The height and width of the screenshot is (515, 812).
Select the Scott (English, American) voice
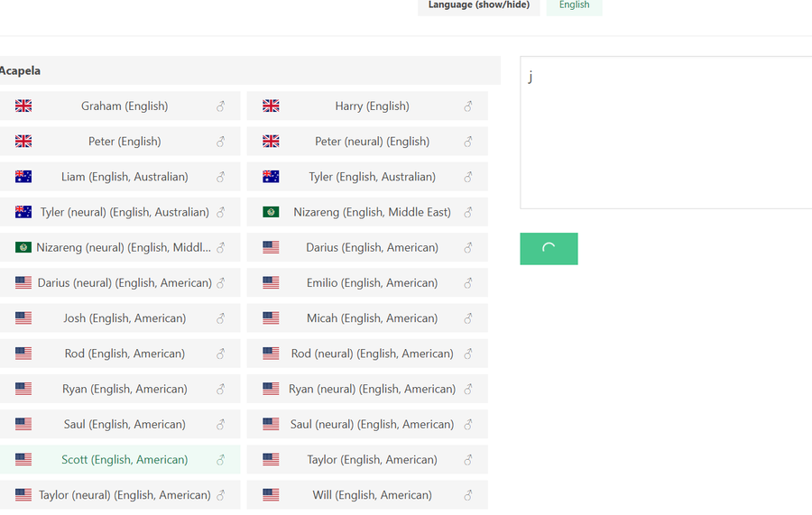tap(125, 460)
